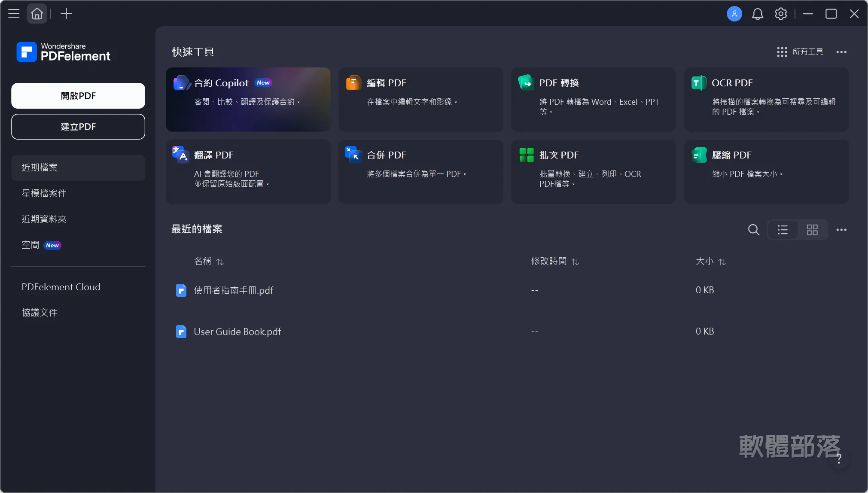Open the help question mark button

pyautogui.click(x=839, y=459)
